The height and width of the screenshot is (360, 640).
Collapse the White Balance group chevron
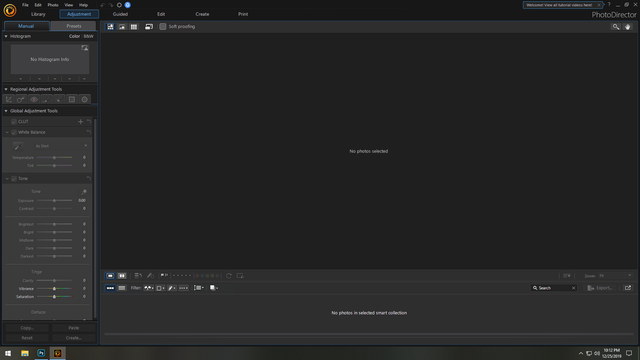pos(7,132)
